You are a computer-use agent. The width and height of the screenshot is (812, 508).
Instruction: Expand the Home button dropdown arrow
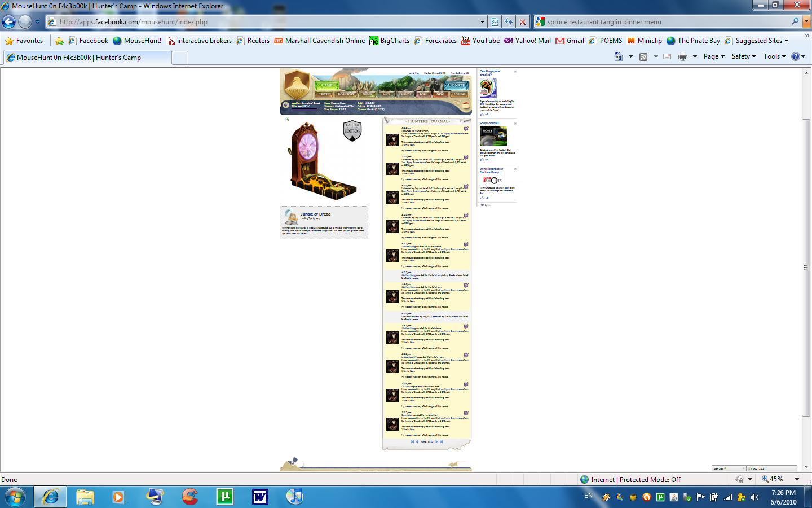(x=630, y=56)
